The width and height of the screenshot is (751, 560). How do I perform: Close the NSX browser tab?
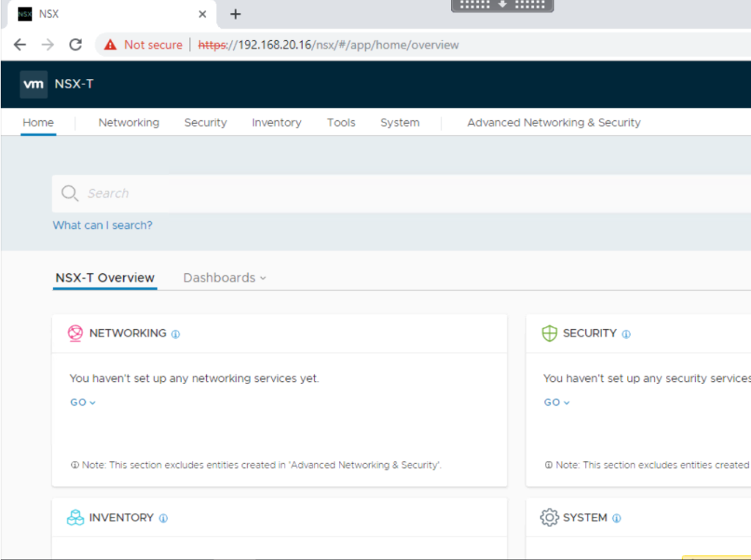click(x=202, y=14)
